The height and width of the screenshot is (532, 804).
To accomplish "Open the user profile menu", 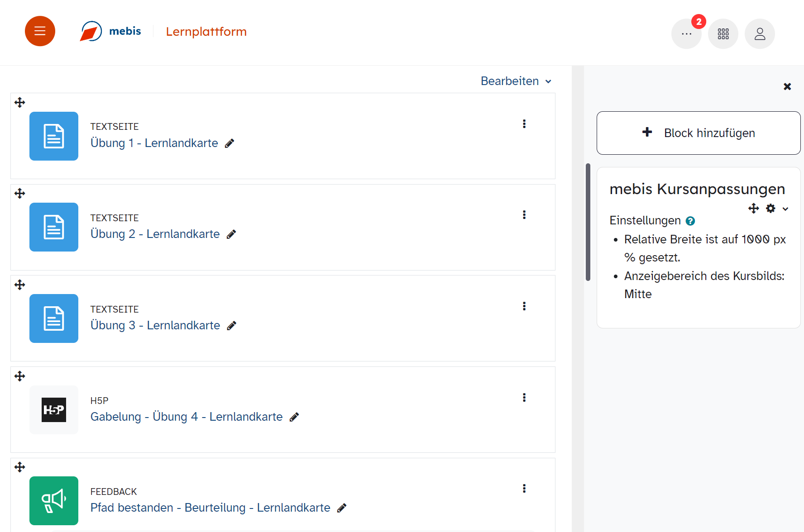I will click(x=760, y=34).
